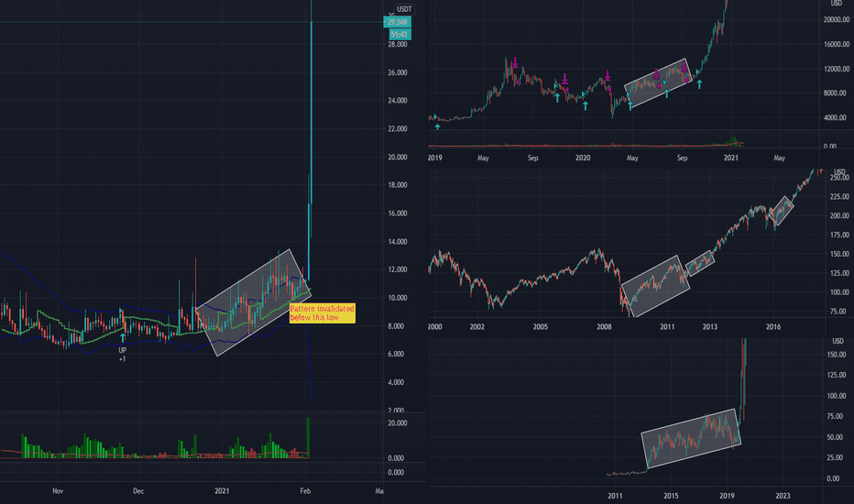This screenshot has height=504, width=854.
Task: Click the 16.000 price axis label
Action: [398, 213]
